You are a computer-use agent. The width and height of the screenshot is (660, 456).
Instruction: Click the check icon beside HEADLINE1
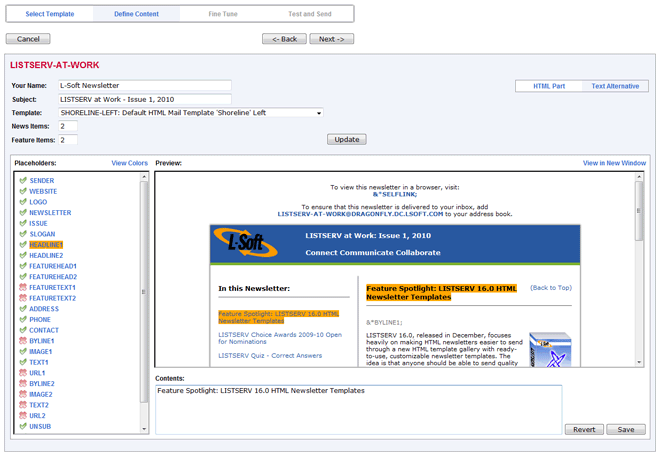click(23, 245)
